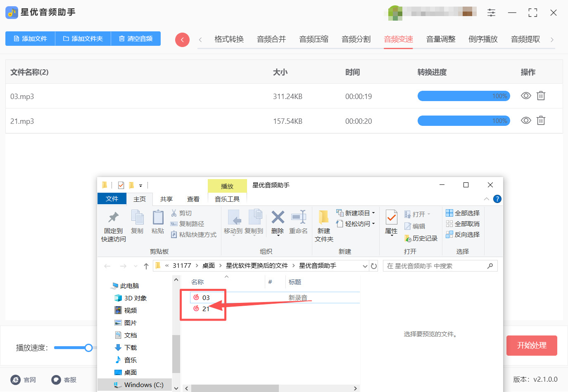Click 全部选择 in ribbon
This screenshot has height=392, width=568.
pos(463,213)
